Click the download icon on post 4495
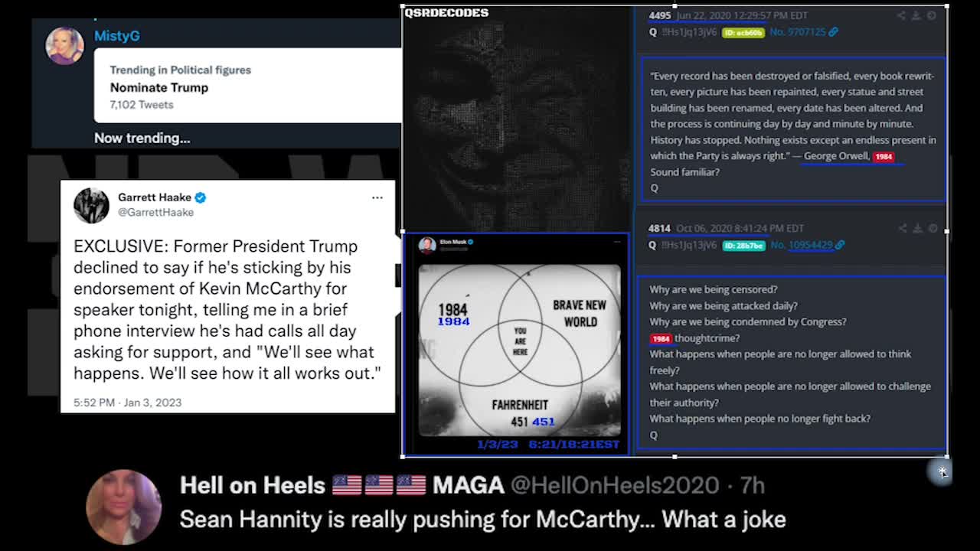Screen dimensions: 980x551 pyautogui.click(x=916, y=15)
